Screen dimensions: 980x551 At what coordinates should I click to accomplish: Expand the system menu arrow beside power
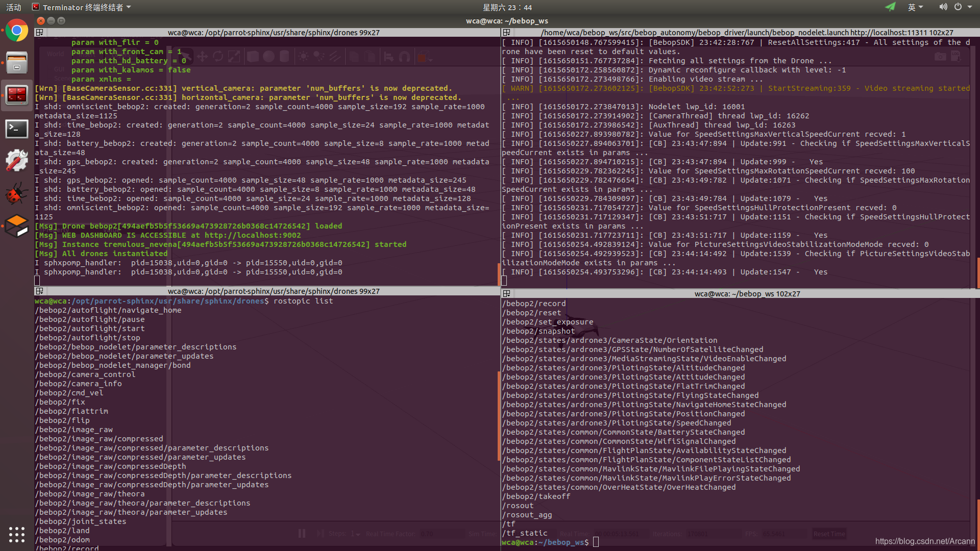tap(970, 7)
